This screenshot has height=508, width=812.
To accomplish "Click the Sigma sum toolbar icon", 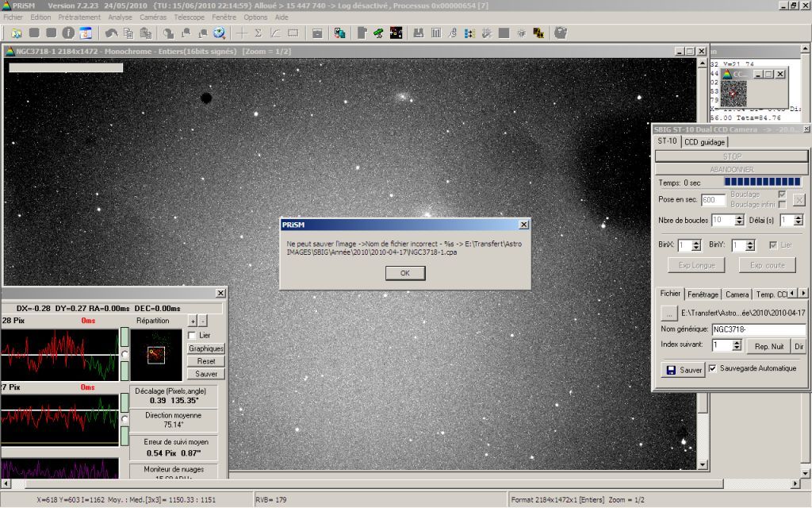I will click(x=259, y=33).
